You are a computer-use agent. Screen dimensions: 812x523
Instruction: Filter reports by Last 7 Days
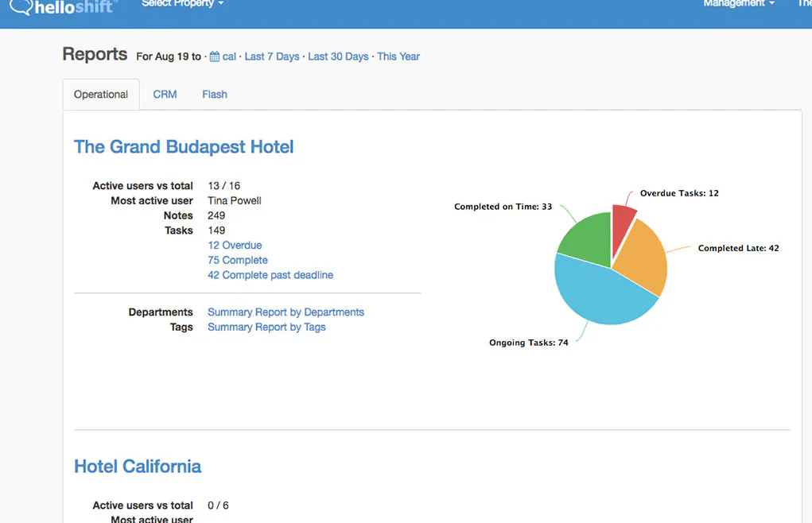(272, 56)
